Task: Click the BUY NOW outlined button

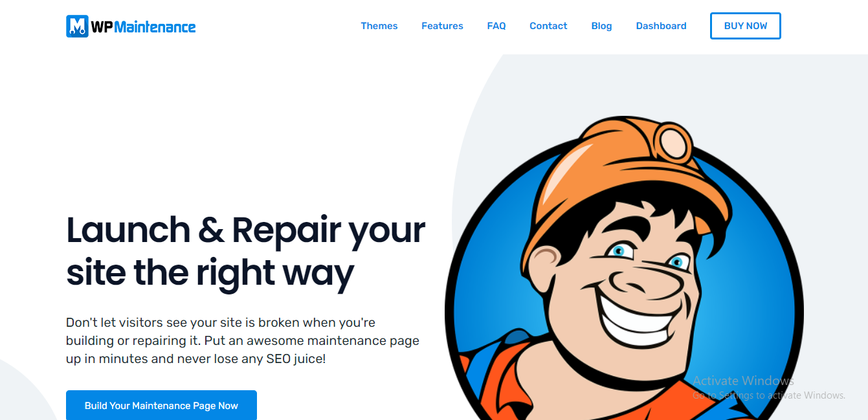Action: 746,26
